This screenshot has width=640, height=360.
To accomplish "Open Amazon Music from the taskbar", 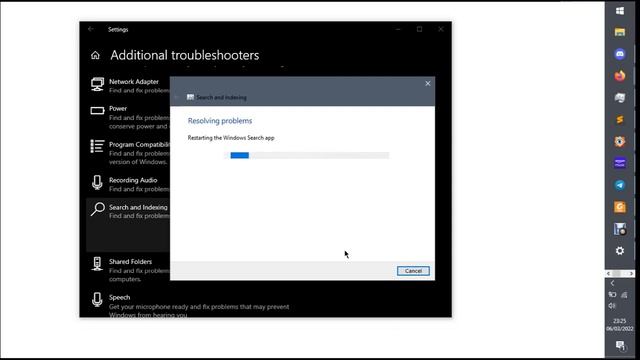I will coord(620,163).
